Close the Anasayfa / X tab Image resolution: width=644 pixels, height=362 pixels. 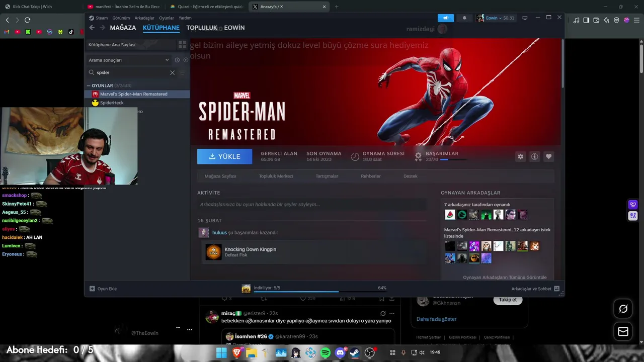pos(325,7)
